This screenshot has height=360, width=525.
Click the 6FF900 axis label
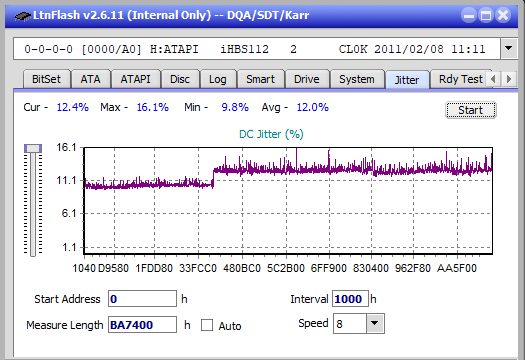pos(328,268)
